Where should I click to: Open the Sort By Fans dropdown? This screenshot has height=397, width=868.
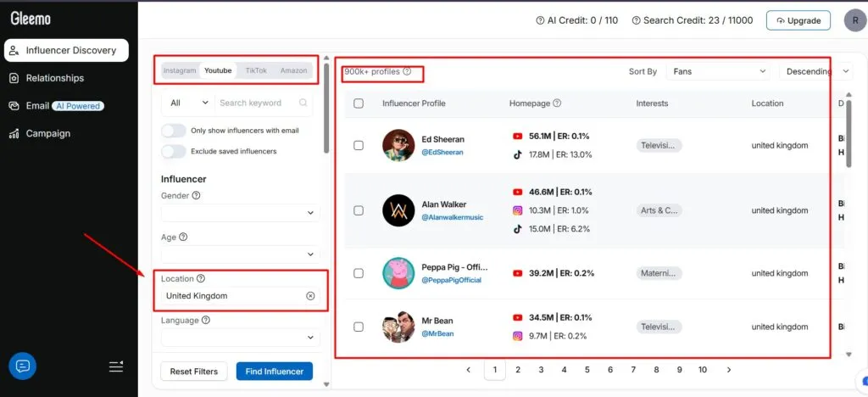pyautogui.click(x=719, y=72)
